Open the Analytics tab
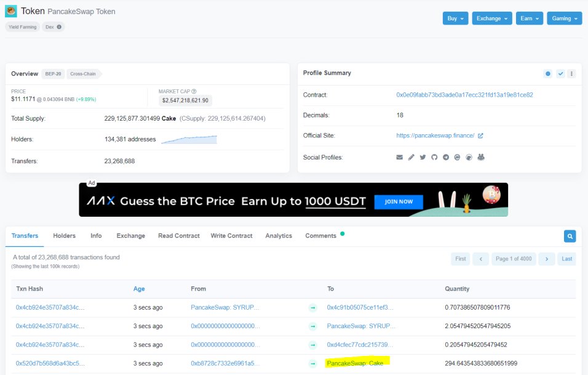The height and width of the screenshot is (375, 588). [279, 236]
